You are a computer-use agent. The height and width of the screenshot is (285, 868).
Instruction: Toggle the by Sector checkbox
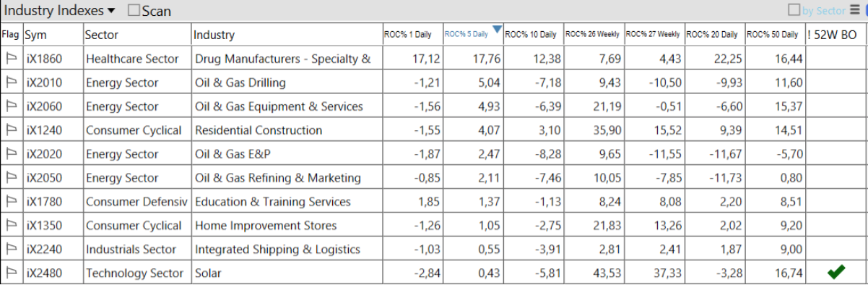pyautogui.click(x=794, y=10)
